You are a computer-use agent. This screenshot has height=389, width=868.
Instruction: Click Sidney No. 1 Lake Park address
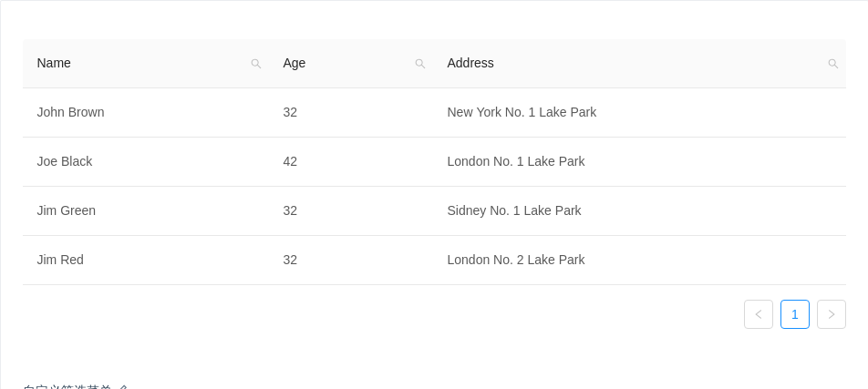pyautogui.click(x=514, y=210)
